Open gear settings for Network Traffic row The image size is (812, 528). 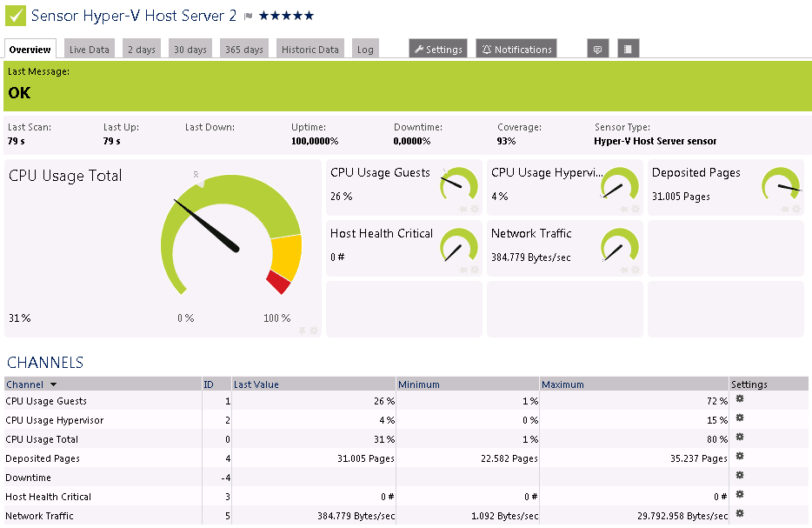[x=740, y=514]
